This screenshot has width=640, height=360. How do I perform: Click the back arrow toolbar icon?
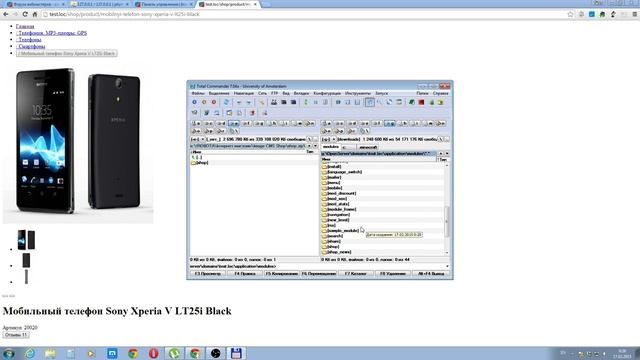(239, 102)
